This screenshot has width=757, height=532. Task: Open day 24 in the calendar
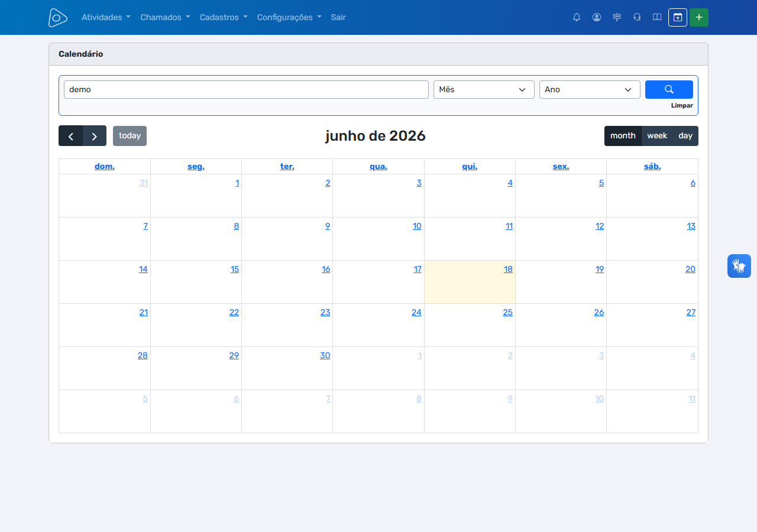click(416, 313)
